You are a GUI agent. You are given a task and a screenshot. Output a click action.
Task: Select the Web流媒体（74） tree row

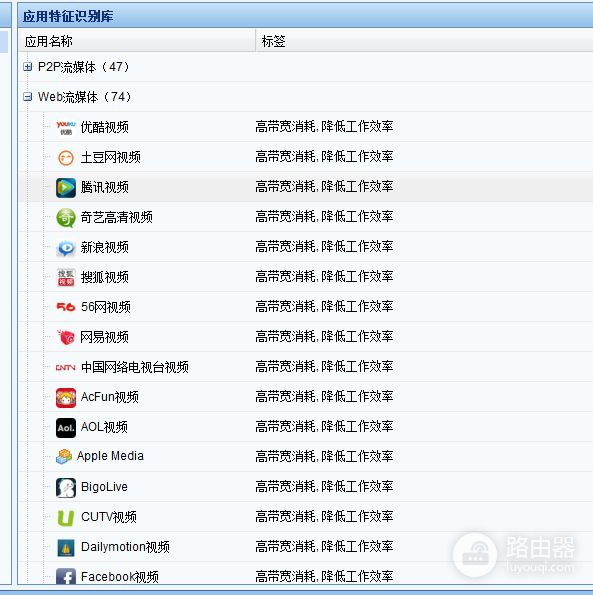point(305,97)
